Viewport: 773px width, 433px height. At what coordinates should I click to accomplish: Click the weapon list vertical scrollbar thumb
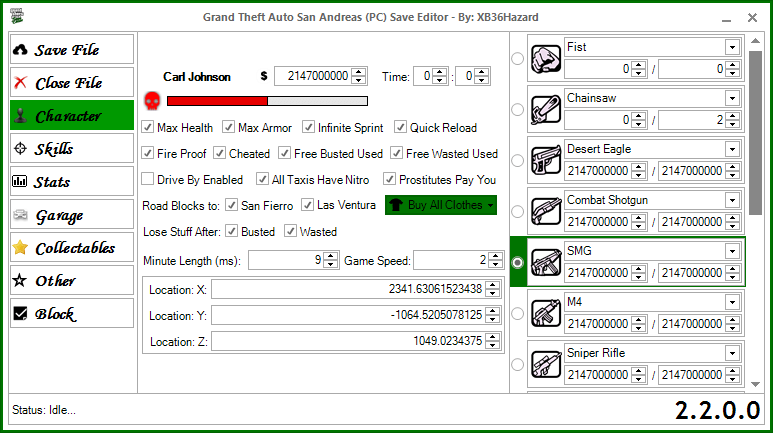pos(755,133)
